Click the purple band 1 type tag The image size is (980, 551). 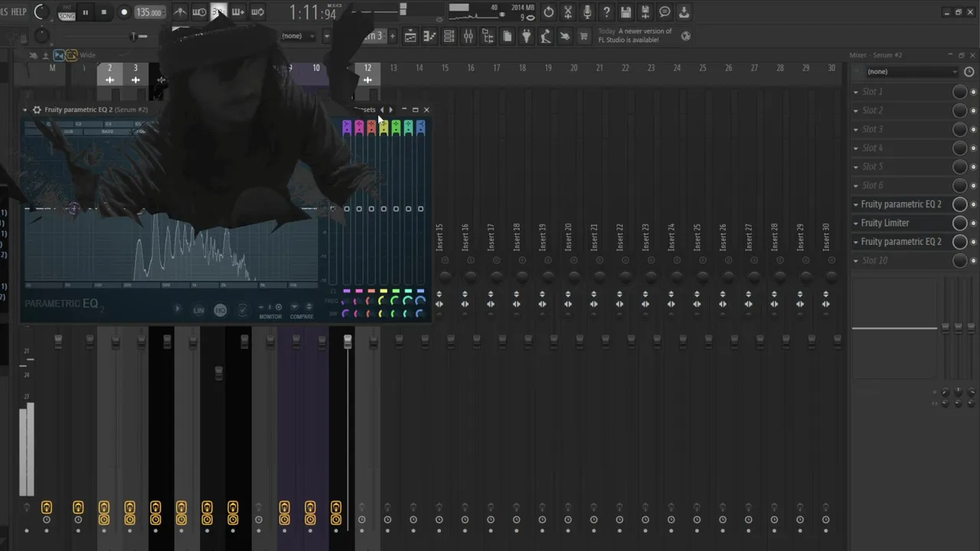pyautogui.click(x=347, y=128)
